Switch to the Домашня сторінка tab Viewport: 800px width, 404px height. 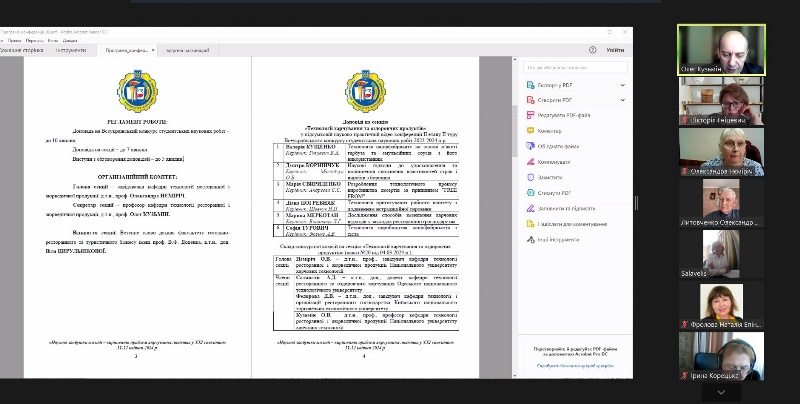point(21,50)
